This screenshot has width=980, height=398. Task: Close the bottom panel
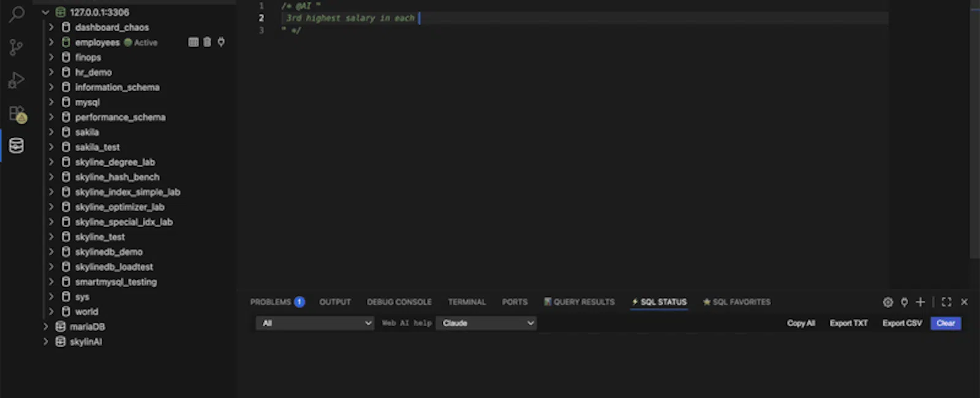(x=964, y=302)
